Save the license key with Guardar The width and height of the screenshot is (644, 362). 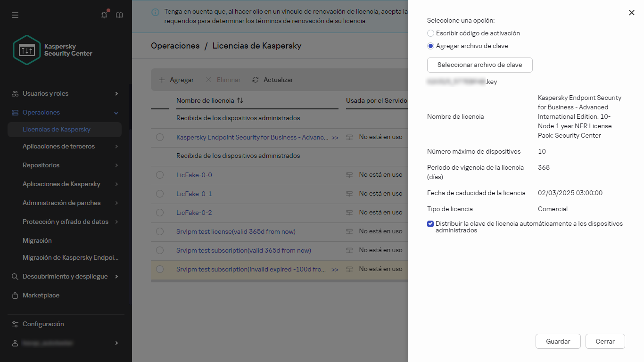coord(558,341)
